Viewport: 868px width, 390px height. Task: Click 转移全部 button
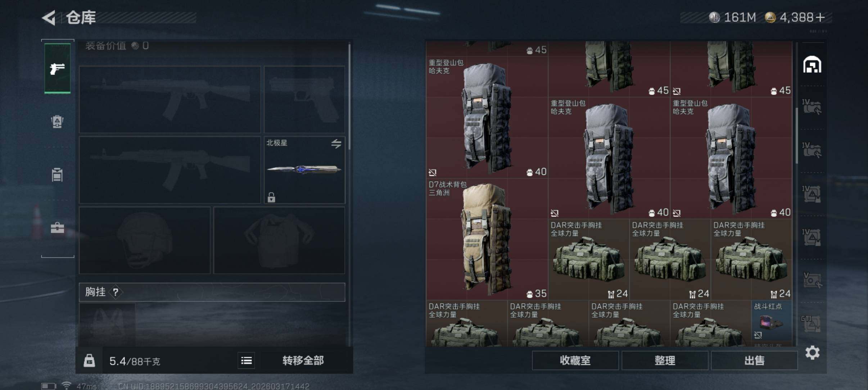click(303, 360)
